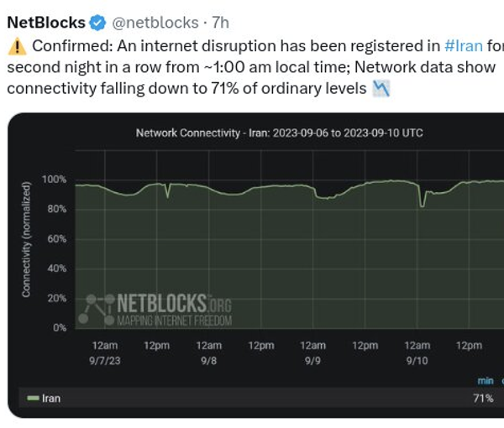Click the 71% minimum value in legend
Screen dimensions: 504x428
[482, 399]
